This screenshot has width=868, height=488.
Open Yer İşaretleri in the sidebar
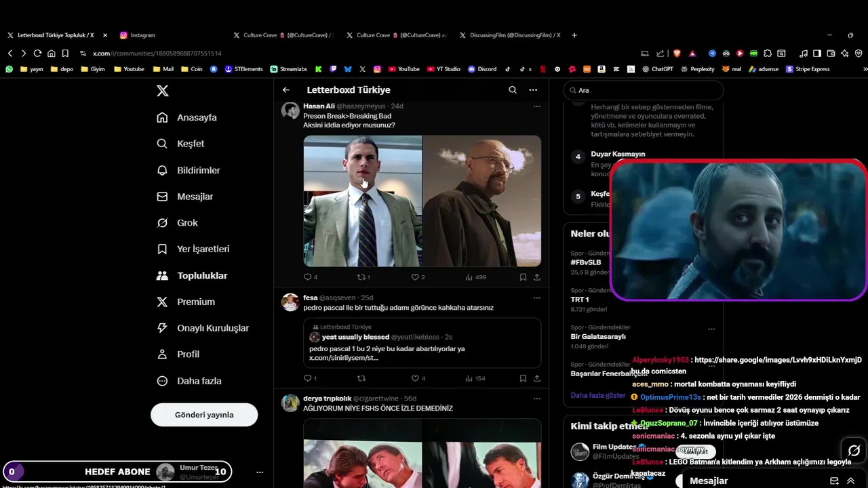193,249
